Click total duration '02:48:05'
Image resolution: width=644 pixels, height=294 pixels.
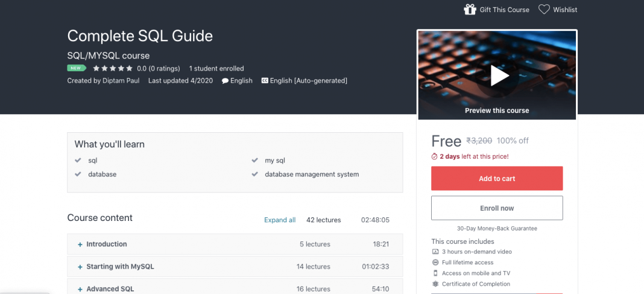point(376,220)
